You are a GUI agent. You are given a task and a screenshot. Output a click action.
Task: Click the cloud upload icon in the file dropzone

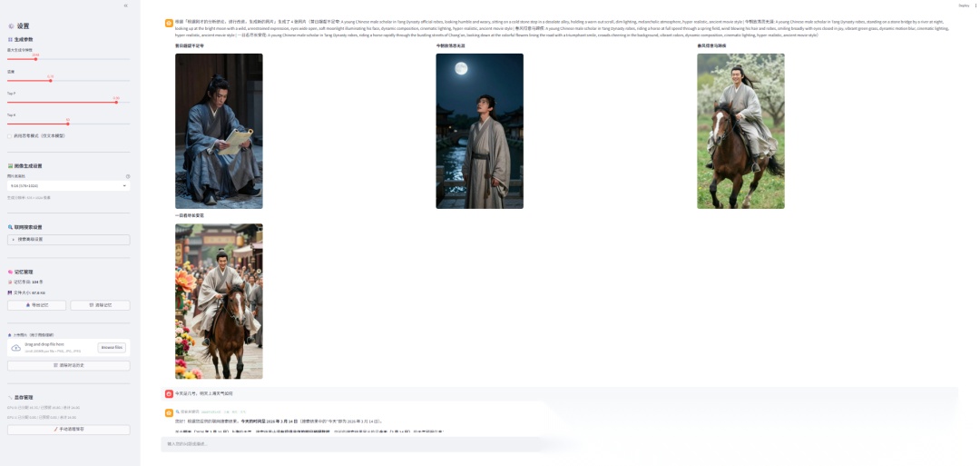pos(16,348)
